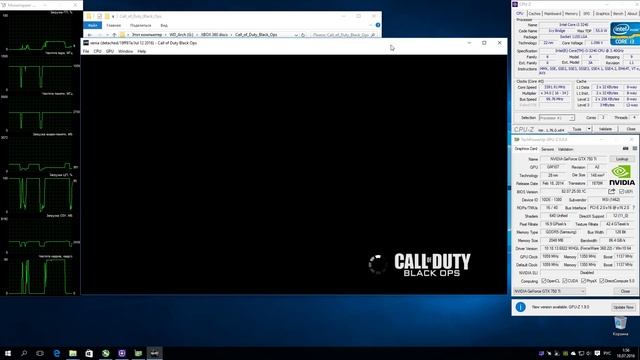This screenshot has width=640, height=360.
Task: Select Graphics Card tab in GPU-Z
Action: [526, 149]
